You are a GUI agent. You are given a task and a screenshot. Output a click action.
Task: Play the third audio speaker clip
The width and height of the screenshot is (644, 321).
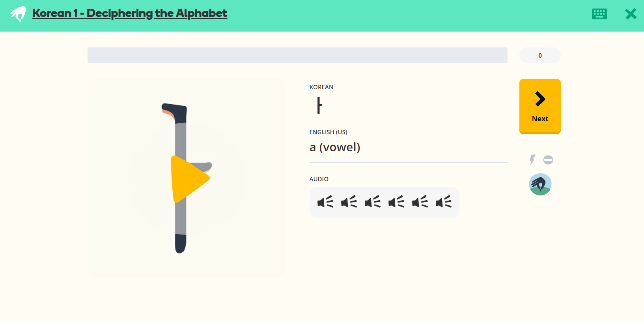373,202
